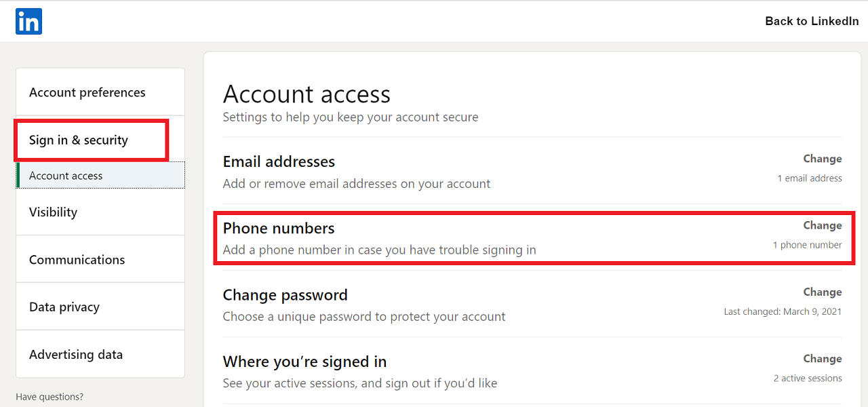
Task: Open Data privacy settings section
Action: [64, 307]
